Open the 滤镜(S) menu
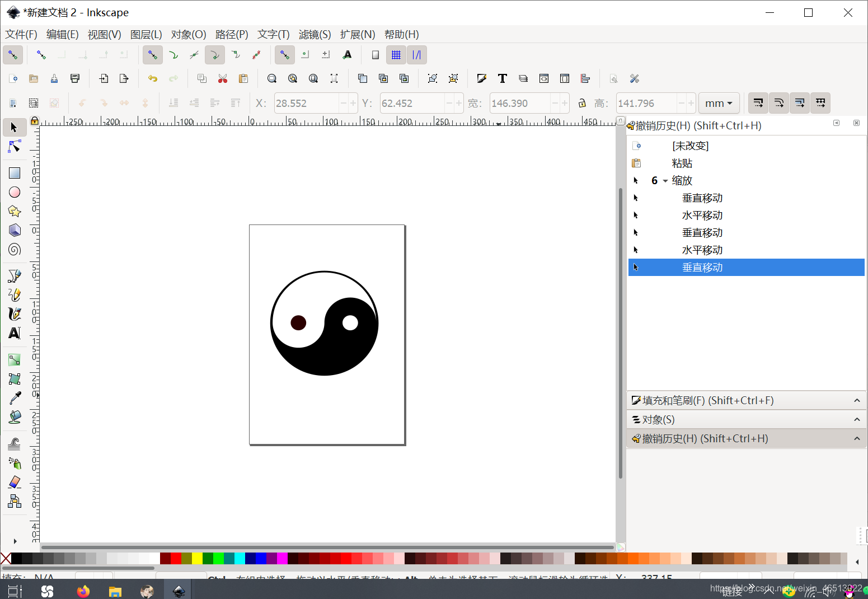868x599 pixels. [x=315, y=35]
